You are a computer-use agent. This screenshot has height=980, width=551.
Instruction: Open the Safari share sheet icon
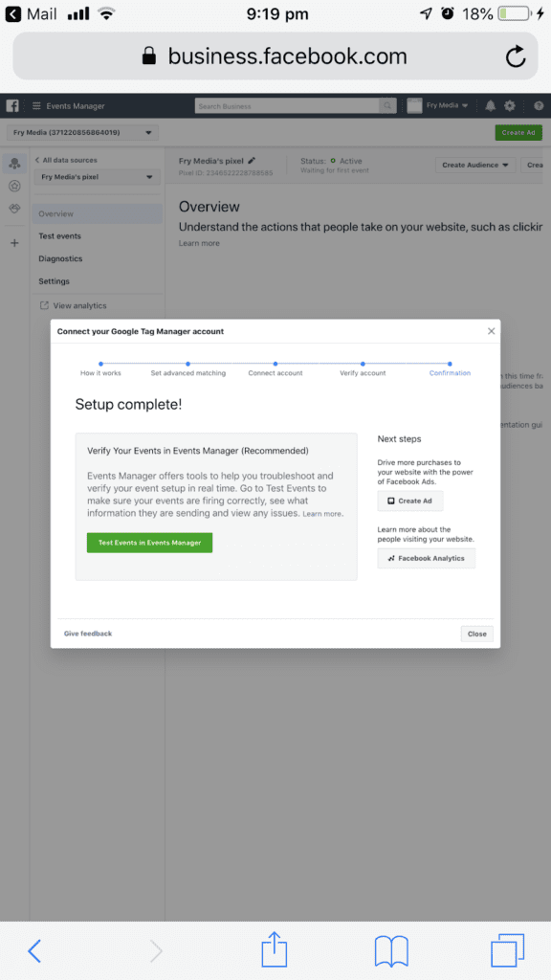coord(275,950)
